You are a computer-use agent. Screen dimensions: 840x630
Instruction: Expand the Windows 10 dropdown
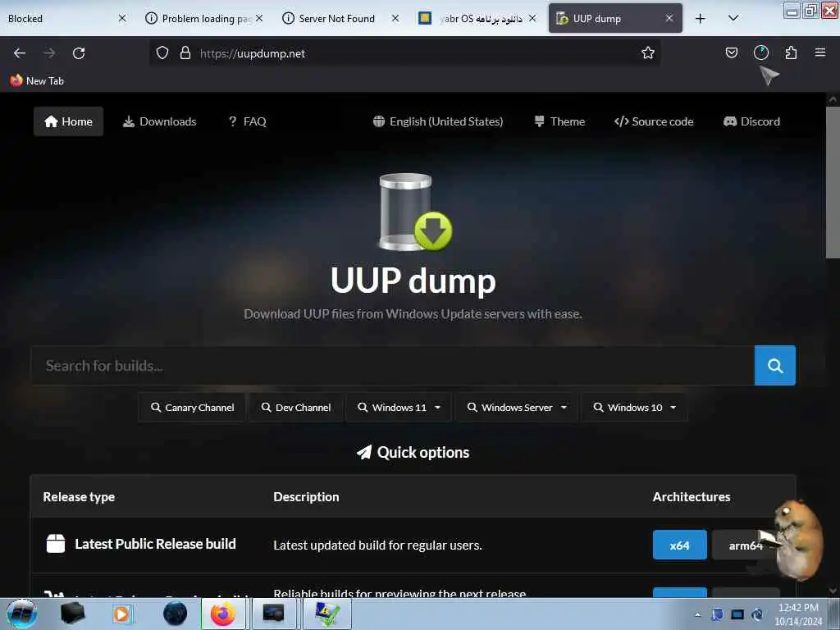pos(634,408)
